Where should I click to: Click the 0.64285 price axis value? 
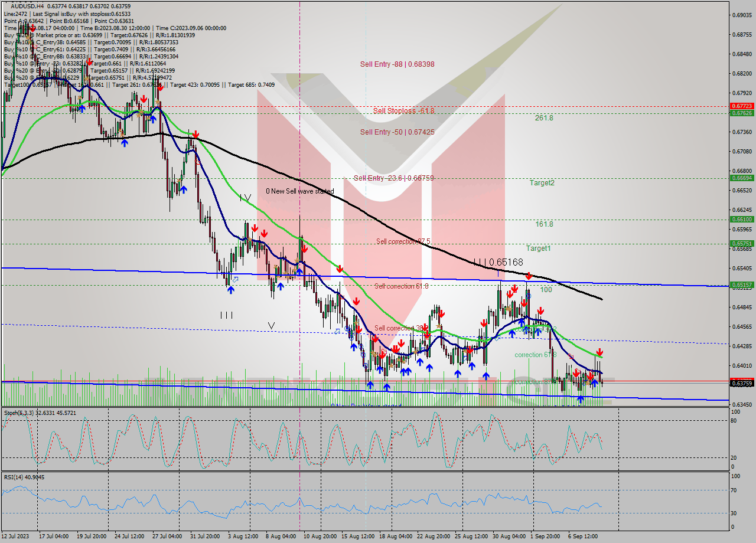click(742, 346)
